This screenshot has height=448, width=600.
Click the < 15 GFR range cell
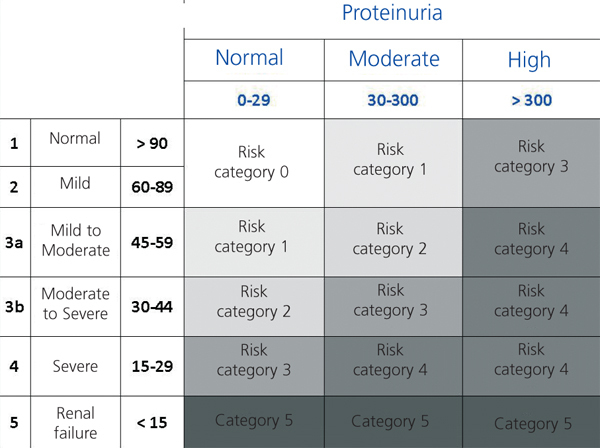tap(152, 422)
